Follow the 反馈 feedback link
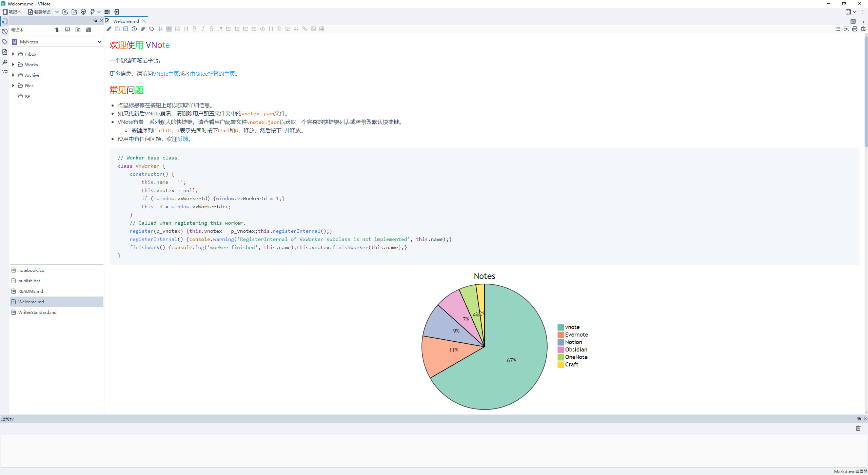The image size is (868, 475). [x=183, y=139]
